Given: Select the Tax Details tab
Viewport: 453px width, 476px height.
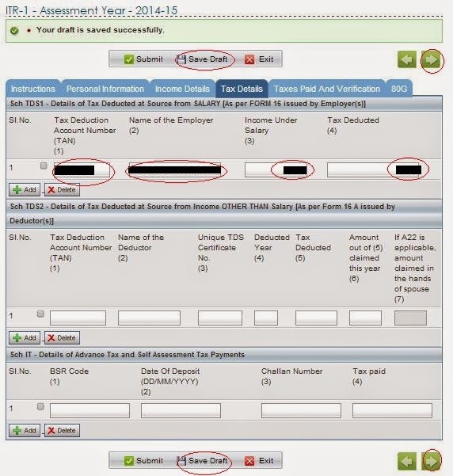Looking at the screenshot, I should pos(242,89).
